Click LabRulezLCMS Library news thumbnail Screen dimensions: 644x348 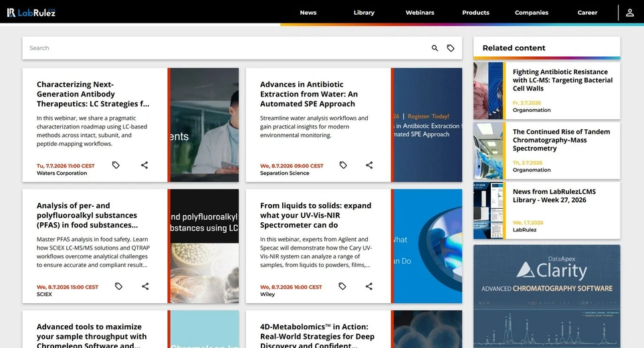[488, 210]
